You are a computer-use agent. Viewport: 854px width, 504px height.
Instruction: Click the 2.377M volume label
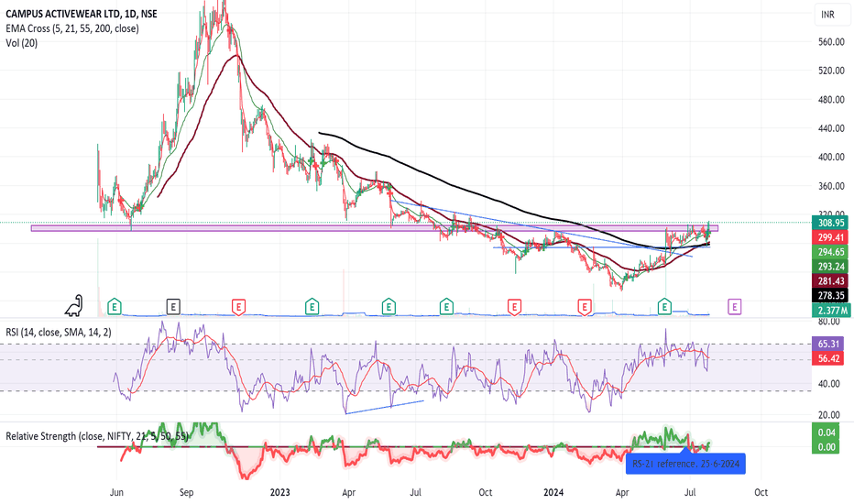[831, 311]
